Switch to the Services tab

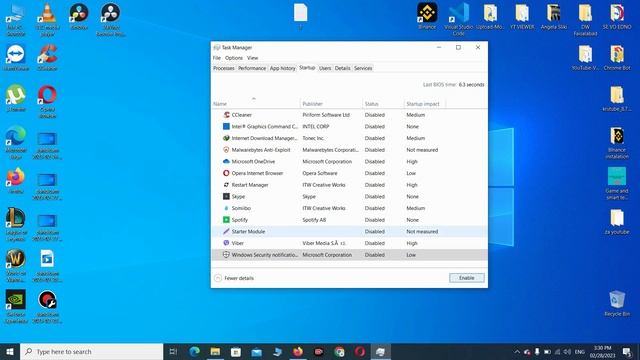coord(363,68)
